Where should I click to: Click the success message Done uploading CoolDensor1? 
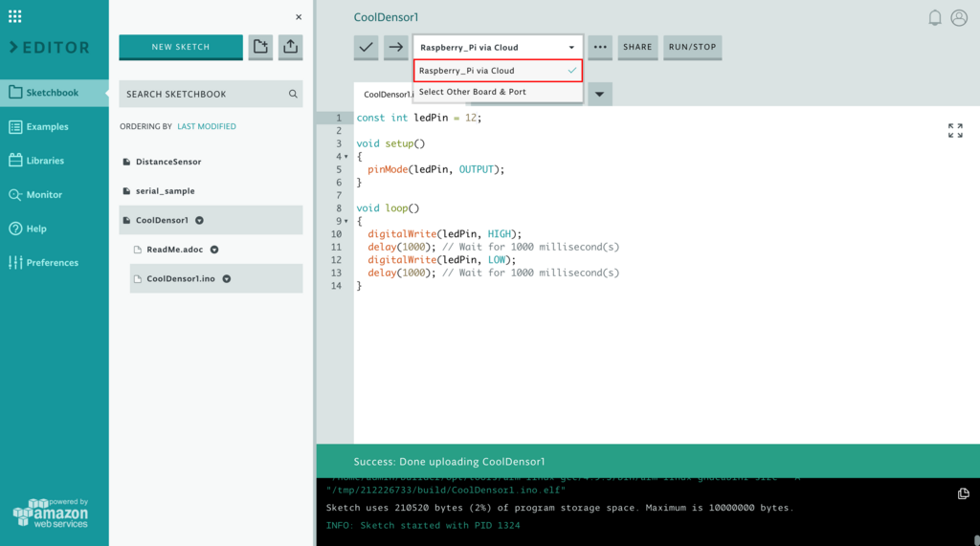point(449,462)
